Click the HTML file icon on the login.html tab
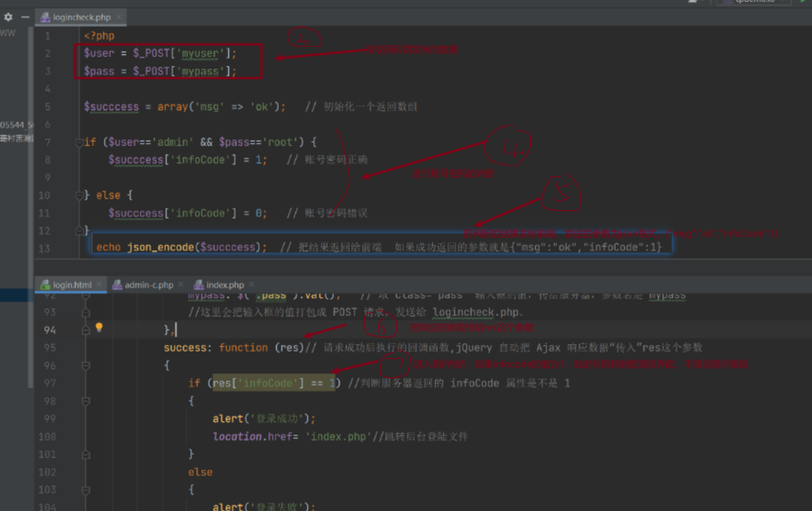Screen dimensions: 812x511 point(45,285)
